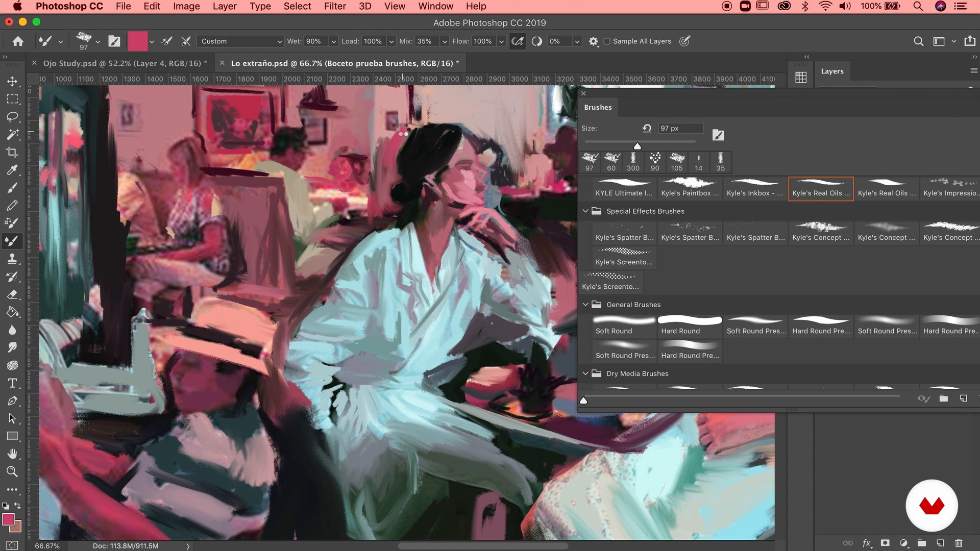
Task: Choose the Hard Round brush
Action: coord(690,325)
